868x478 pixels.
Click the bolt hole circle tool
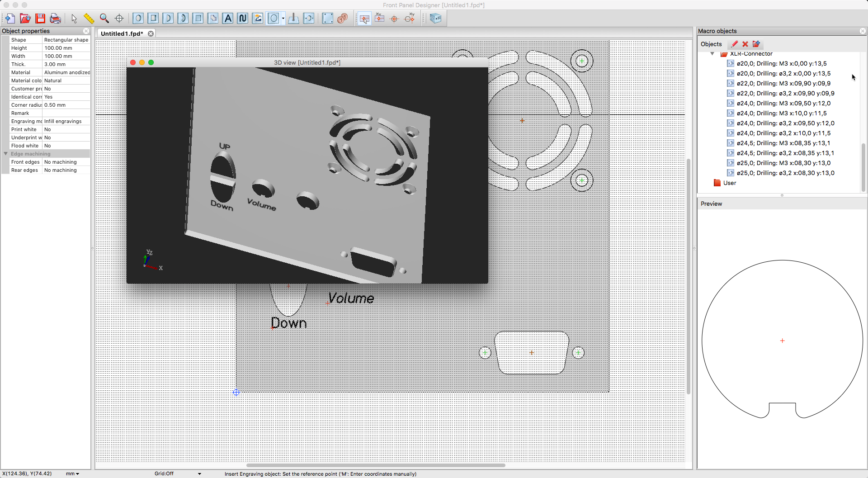[x=309, y=19]
